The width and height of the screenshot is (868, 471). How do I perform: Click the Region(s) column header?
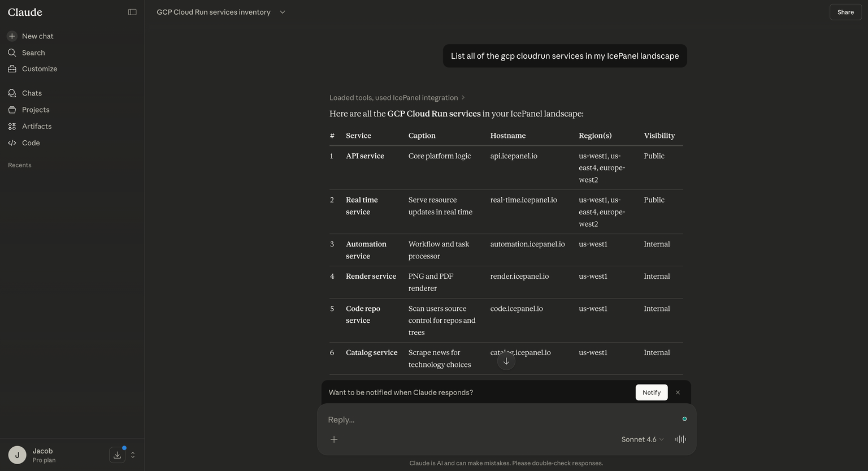tap(595, 136)
